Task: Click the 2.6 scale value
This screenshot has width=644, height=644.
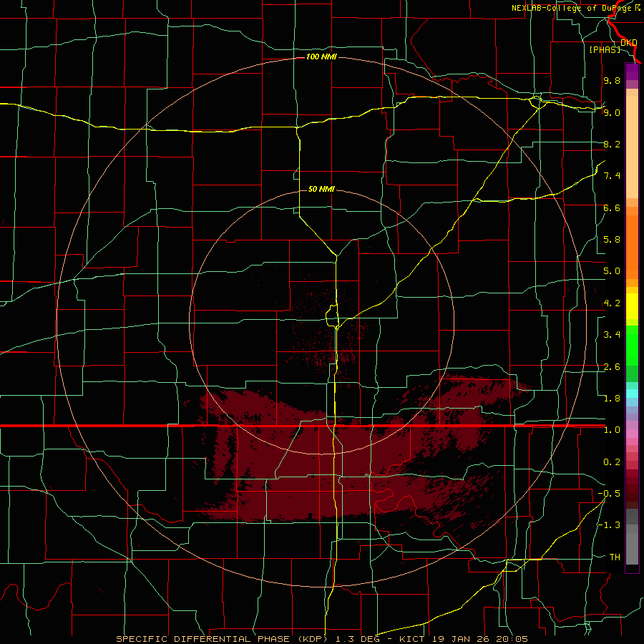Action: pos(612,367)
